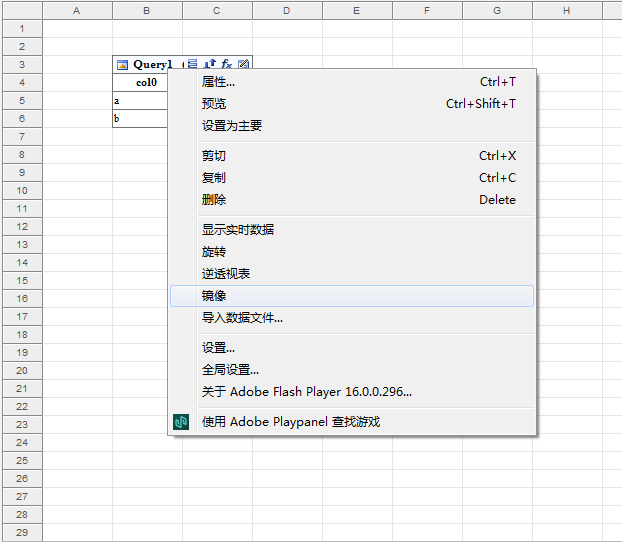The height and width of the screenshot is (542, 622).
Task: Select 逆透视表 menu item
Action: click(352, 273)
